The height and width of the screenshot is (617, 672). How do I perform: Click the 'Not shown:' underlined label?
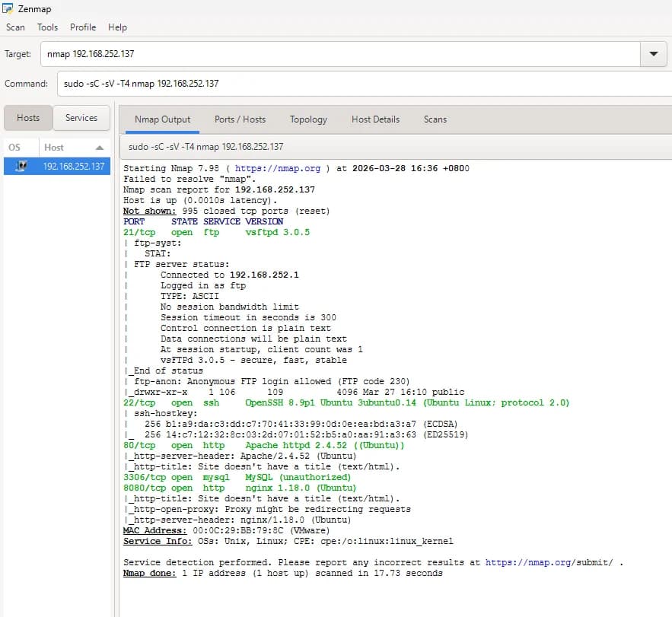pos(150,211)
